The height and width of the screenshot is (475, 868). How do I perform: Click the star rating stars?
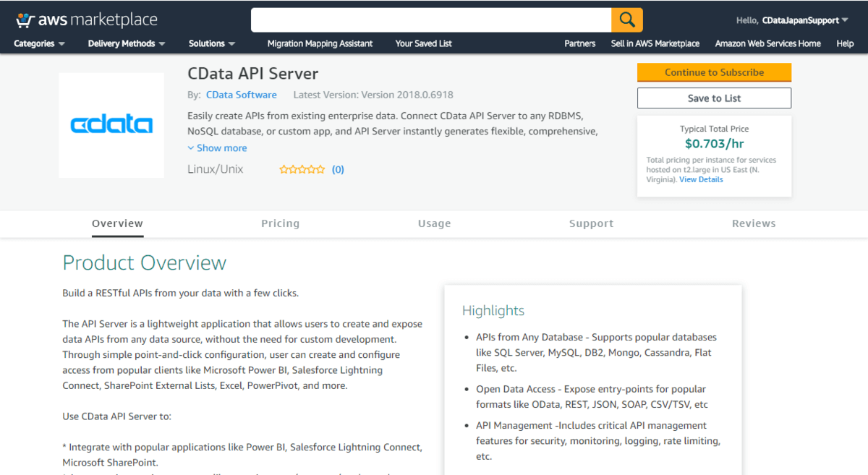click(302, 168)
